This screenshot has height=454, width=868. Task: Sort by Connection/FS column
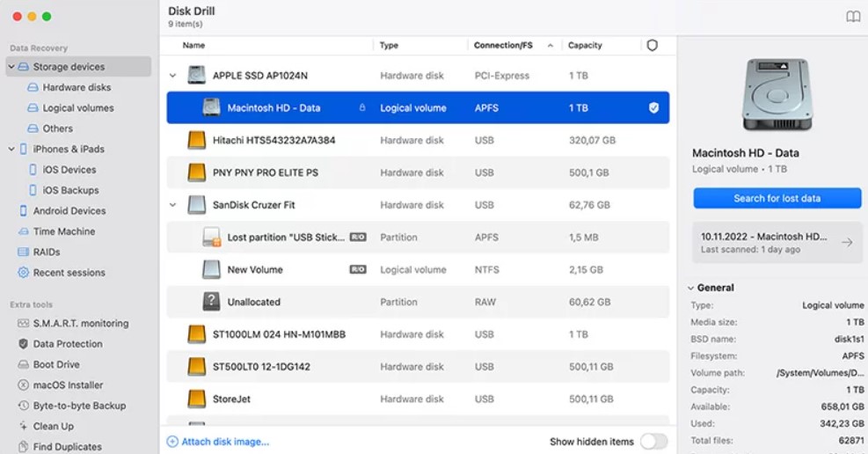pos(503,46)
